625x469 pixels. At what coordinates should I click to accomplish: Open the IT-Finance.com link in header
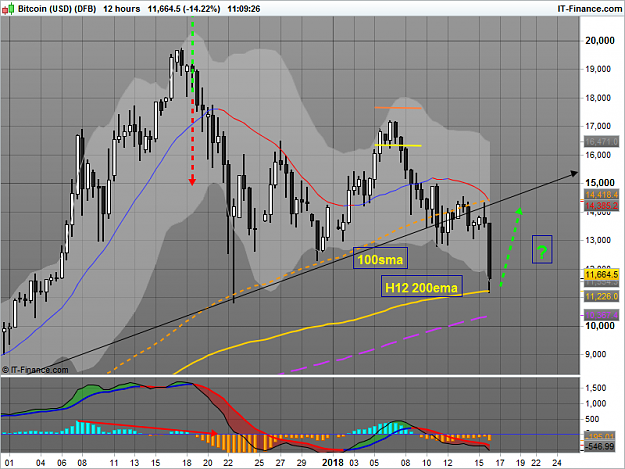pyautogui.click(x=590, y=9)
